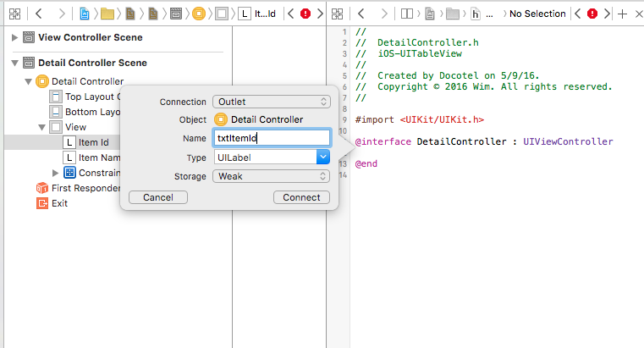Go back in assistant editor history

[x=361, y=14]
